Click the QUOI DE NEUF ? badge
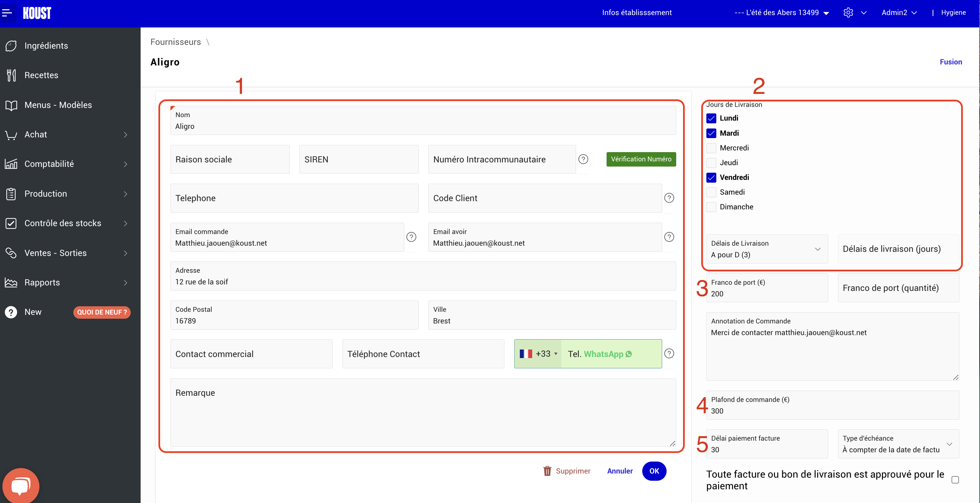 tap(102, 312)
